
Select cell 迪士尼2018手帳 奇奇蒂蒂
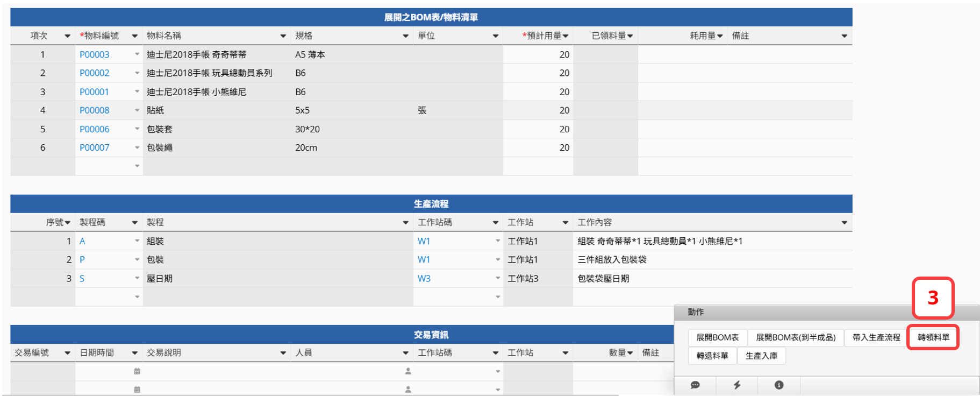click(x=217, y=54)
